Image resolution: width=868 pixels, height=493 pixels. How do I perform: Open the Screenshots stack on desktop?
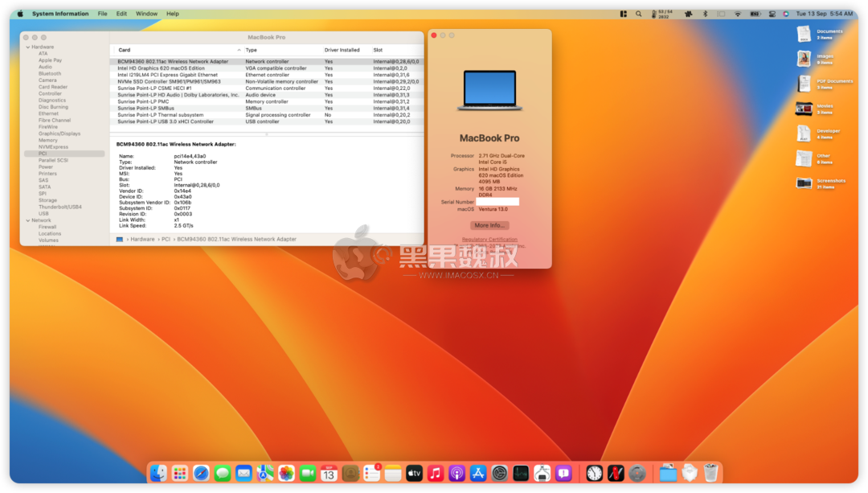[x=804, y=183]
